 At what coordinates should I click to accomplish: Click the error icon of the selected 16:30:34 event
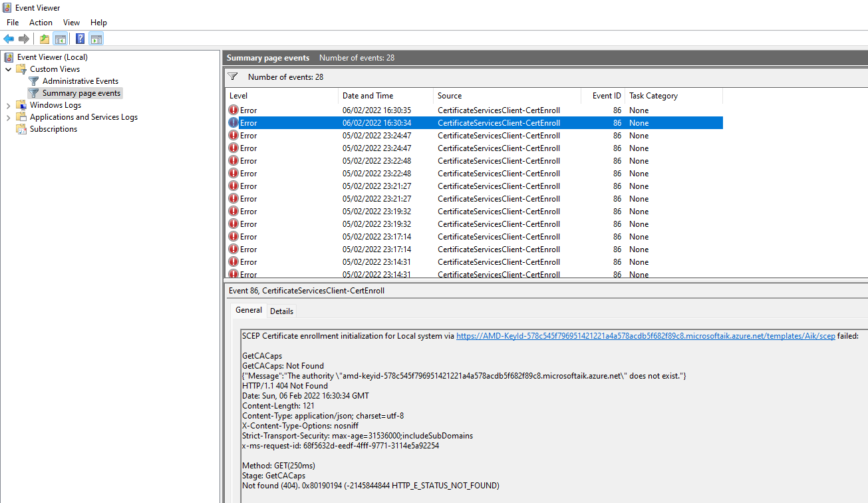pyautogui.click(x=233, y=123)
